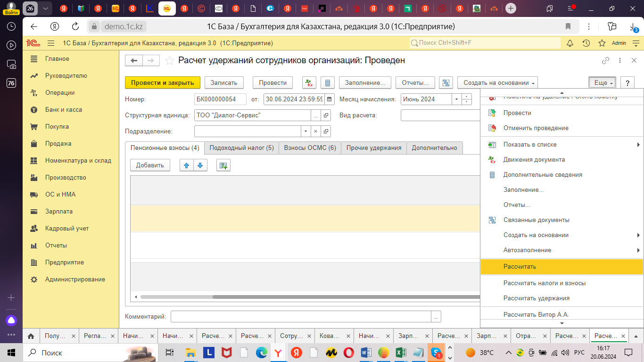Open the calendar picker beside date field

330,99
